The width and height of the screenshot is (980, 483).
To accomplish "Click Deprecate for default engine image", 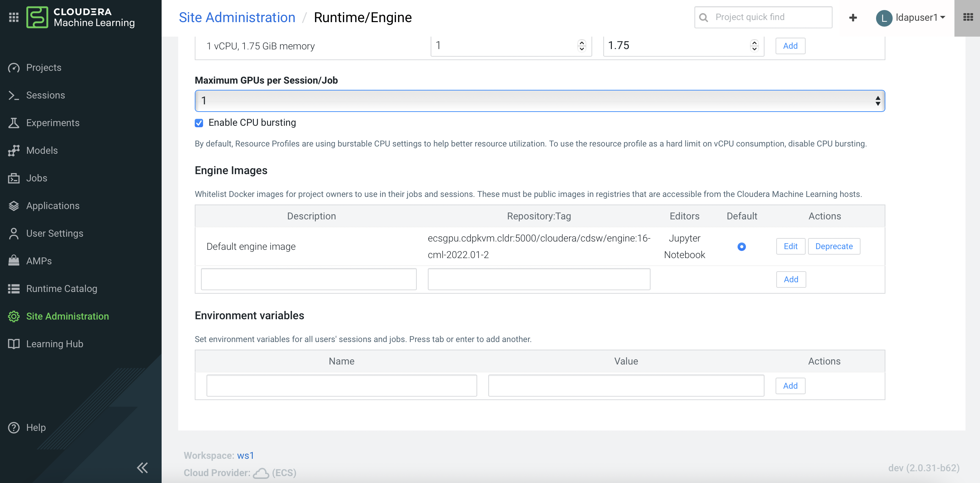I will (834, 246).
